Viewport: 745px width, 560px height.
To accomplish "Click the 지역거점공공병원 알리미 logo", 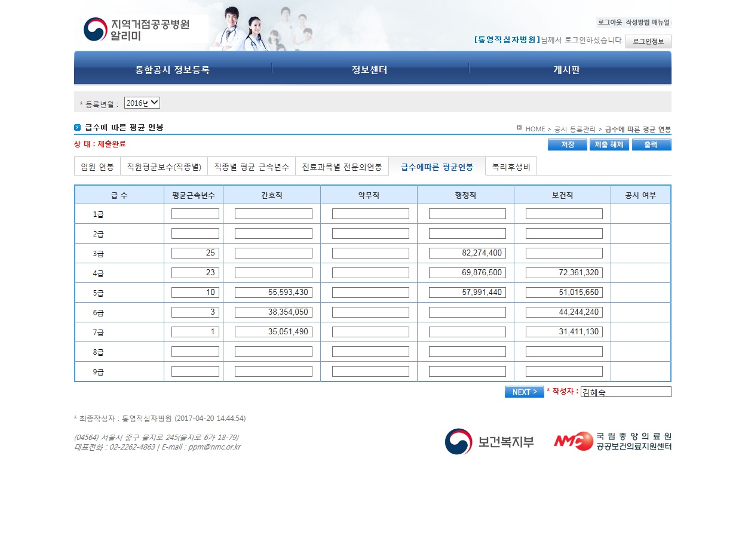I will point(136,29).
